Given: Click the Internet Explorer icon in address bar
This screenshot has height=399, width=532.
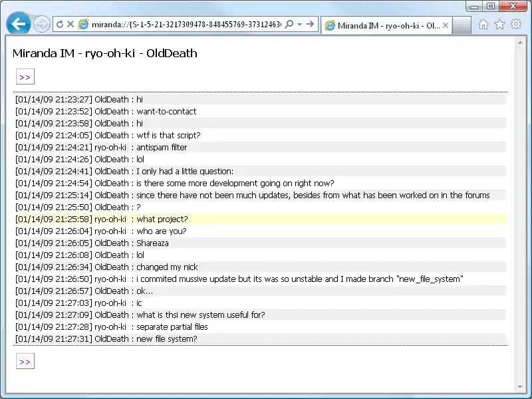Looking at the screenshot, I should coord(83,24).
